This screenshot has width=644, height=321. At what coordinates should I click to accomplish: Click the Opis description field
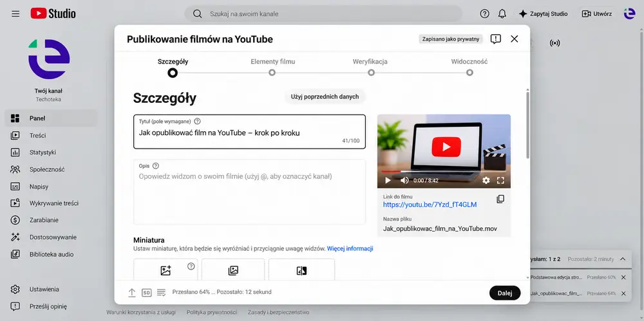click(249, 192)
